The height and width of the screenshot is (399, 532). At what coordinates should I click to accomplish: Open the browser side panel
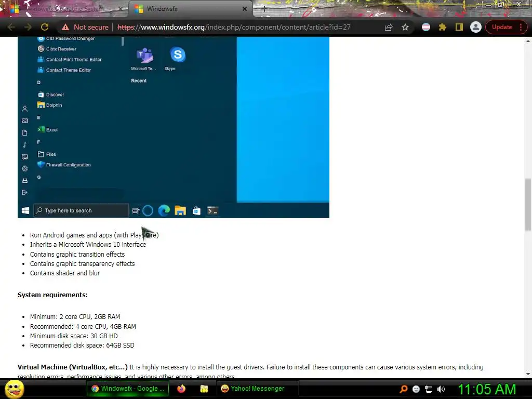[459, 27]
